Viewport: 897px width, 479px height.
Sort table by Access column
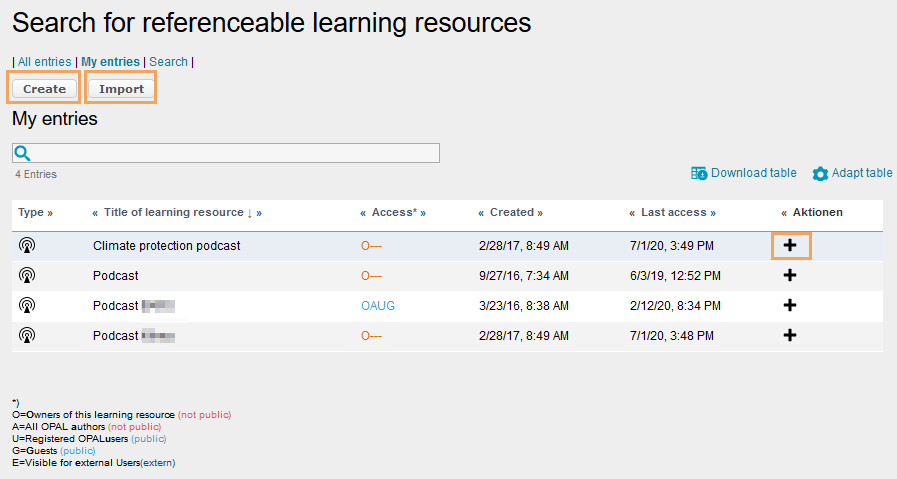coord(393,212)
